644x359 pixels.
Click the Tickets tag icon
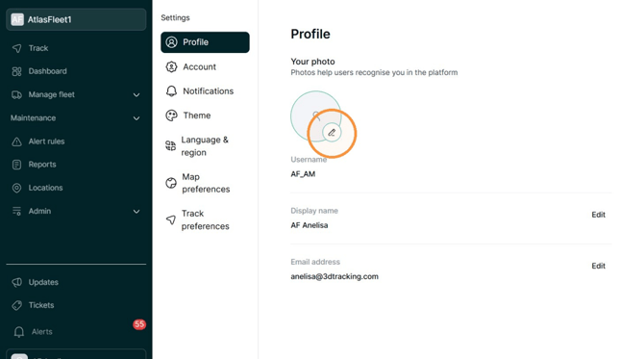(x=17, y=305)
